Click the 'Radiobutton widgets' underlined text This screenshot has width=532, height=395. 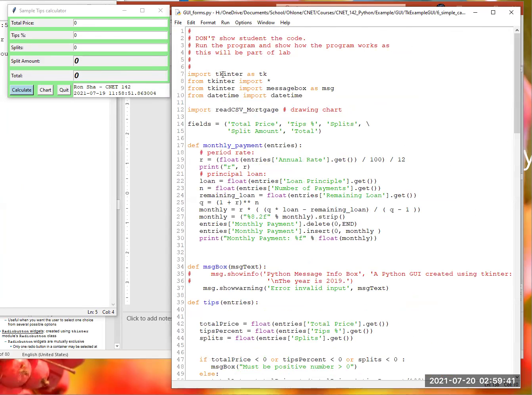[x=23, y=331]
